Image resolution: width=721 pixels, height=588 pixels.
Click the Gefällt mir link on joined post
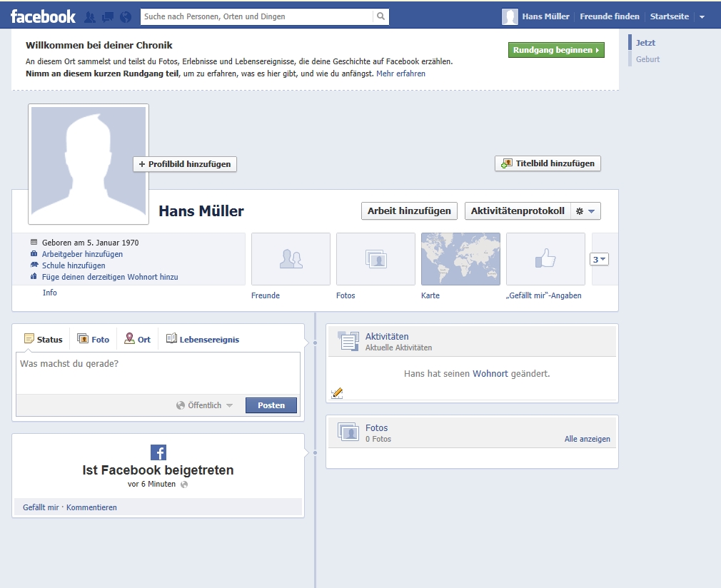tap(41, 507)
